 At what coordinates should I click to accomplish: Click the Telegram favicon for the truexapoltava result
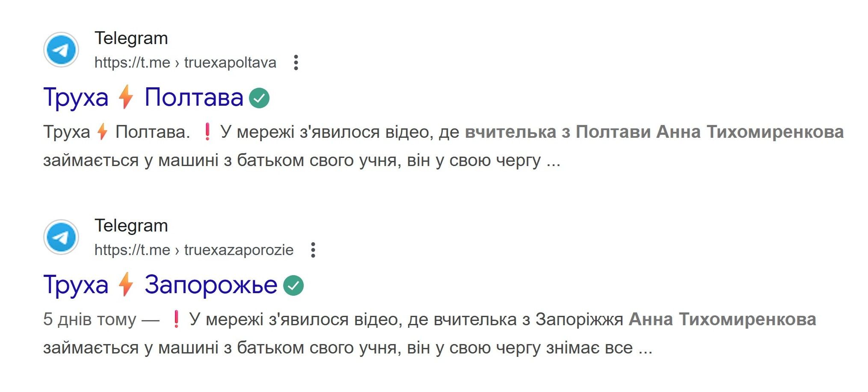coord(61,50)
